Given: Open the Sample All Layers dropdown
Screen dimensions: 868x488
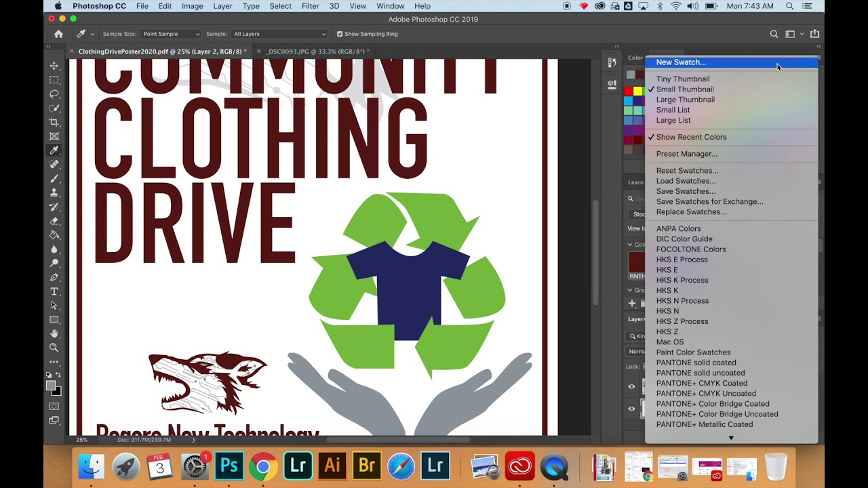Looking at the screenshot, I should [279, 34].
